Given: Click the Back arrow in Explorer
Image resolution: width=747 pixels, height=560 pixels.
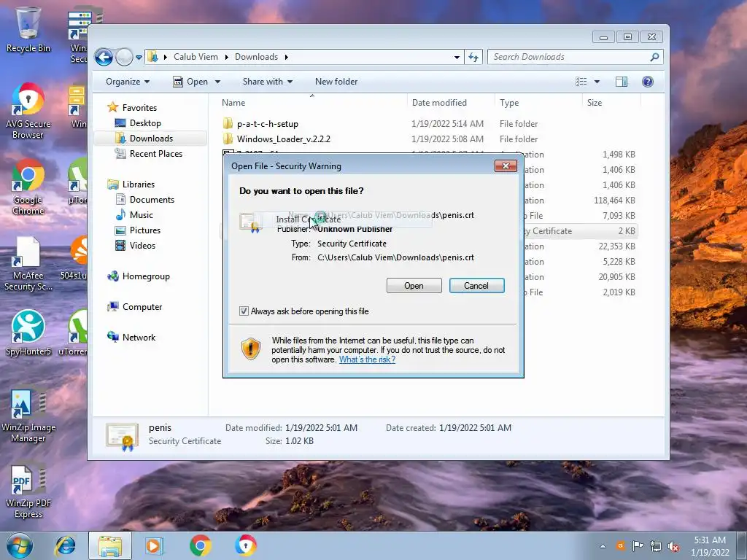Looking at the screenshot, I should (x=104, y=57).
